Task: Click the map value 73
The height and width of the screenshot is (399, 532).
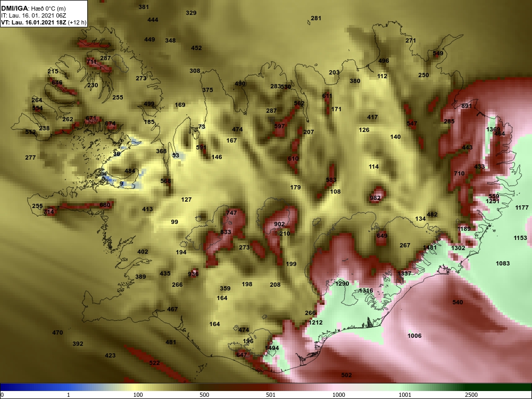Action: pyautogui.click(x=202, y=127)
